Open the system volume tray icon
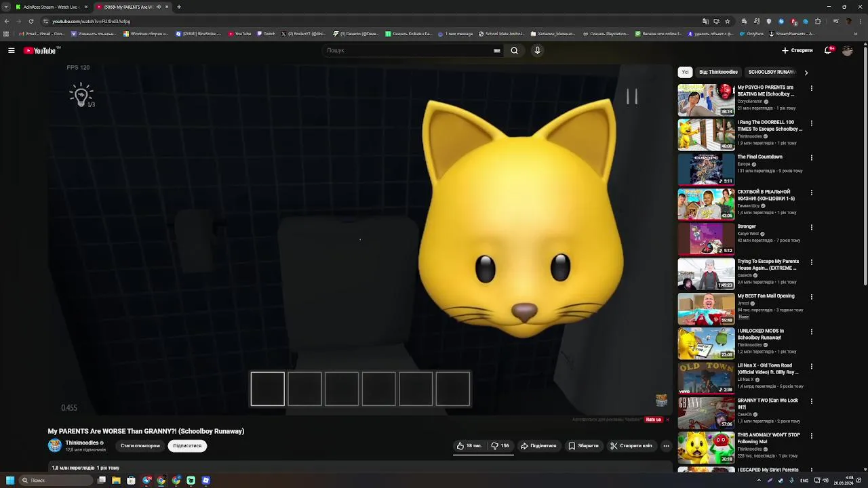Screen dimensions: 868x488 pyautogui.click(x=826, y=481)
